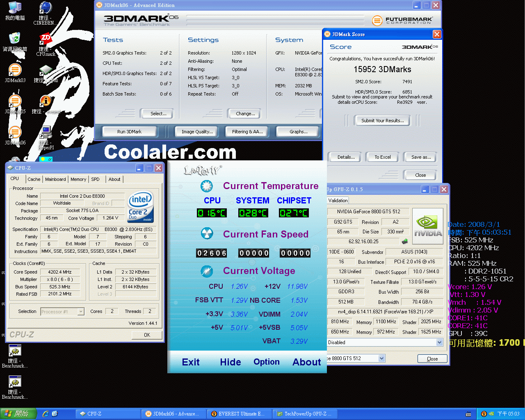The width and height of the screenshot is (525, 420).
Task: Click OK in CPU-Z window
Action: coord(147,335)
